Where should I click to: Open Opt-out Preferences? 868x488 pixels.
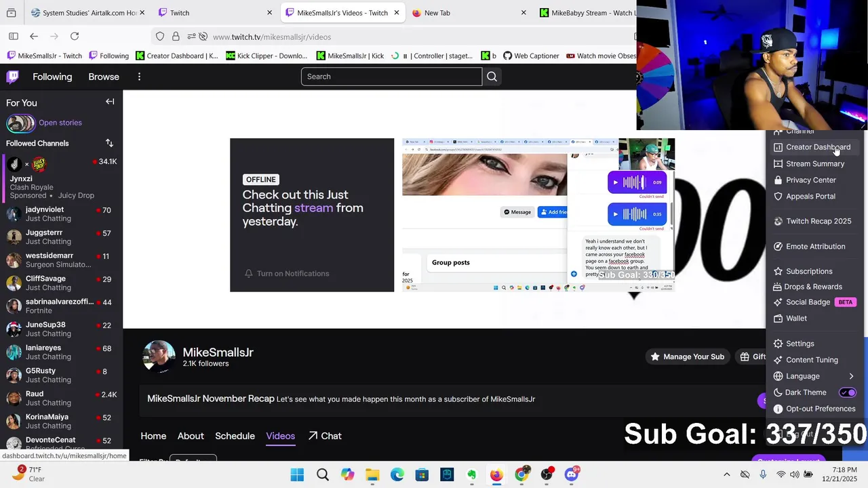(815, 409)
